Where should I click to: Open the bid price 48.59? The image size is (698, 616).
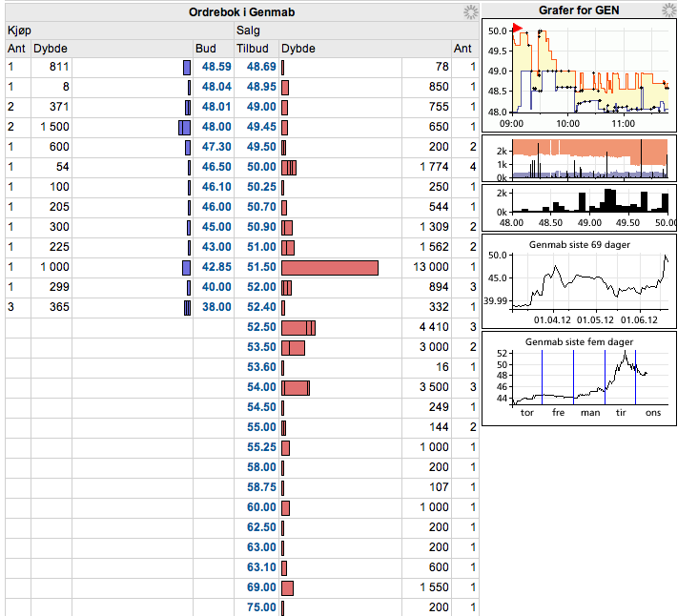coord(216,67)
